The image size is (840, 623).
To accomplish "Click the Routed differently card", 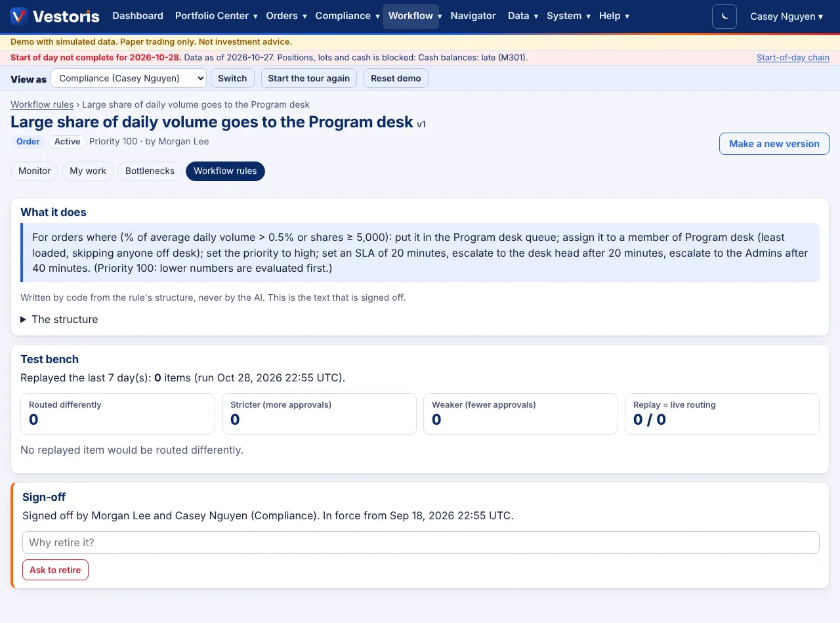I will [117, 414].
